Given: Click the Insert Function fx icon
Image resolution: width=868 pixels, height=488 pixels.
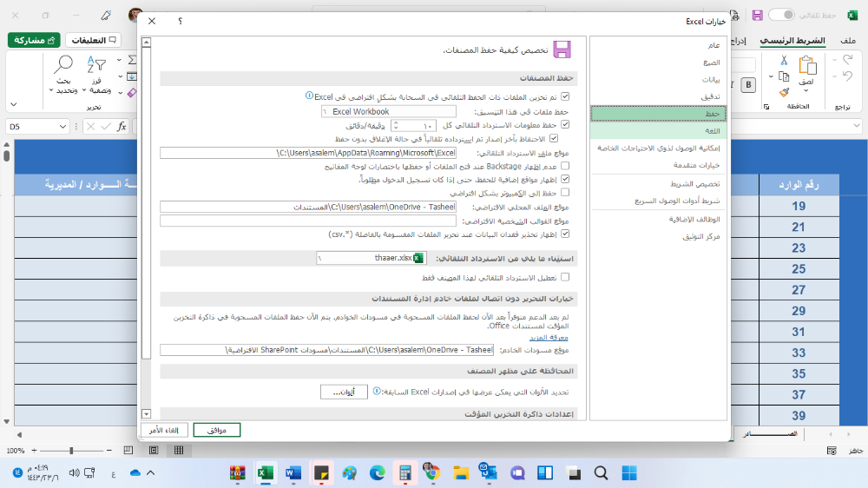Looking at the screenshot, I should [x=122, y=126].
